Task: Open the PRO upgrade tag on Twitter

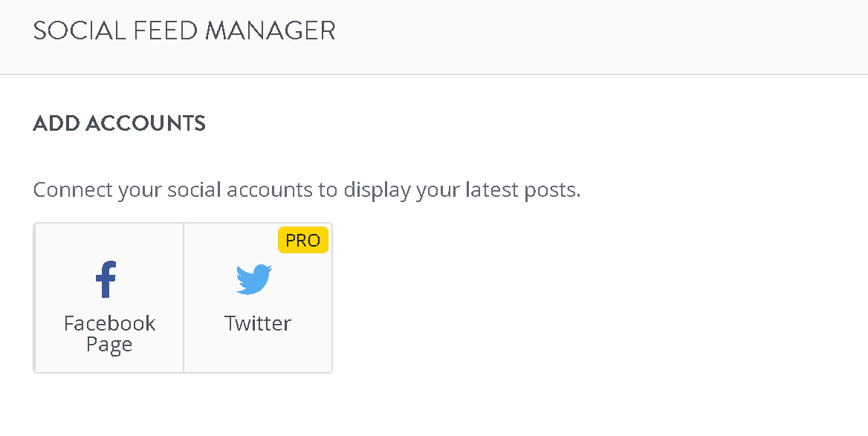Action: [x=302, y=240]
